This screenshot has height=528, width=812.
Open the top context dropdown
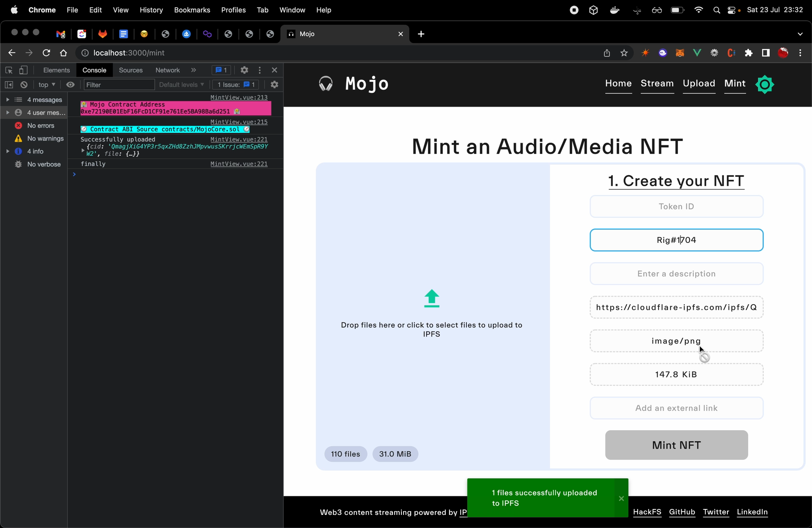pos(47,85)
